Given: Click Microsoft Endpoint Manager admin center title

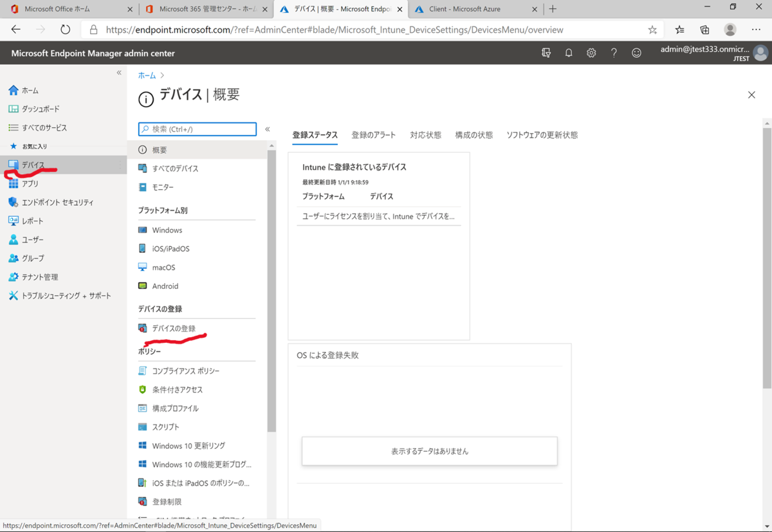Looking at the screenshot, I should 93,53.
